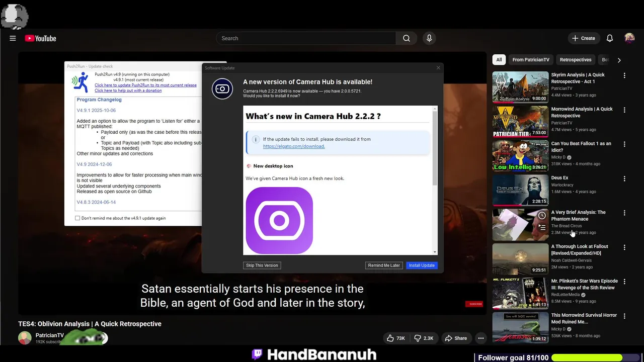
Task: Open the account avatar menu
Action: coord(629,38)
